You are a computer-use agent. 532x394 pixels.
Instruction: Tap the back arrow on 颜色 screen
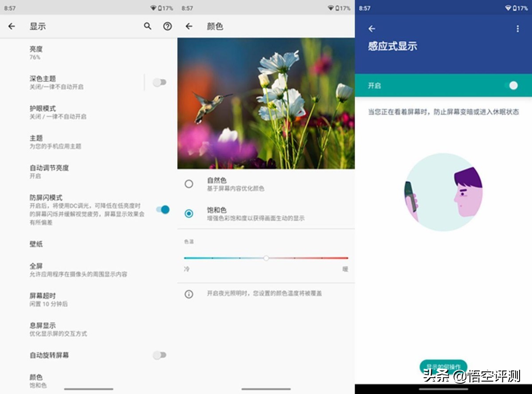point(188,27)
